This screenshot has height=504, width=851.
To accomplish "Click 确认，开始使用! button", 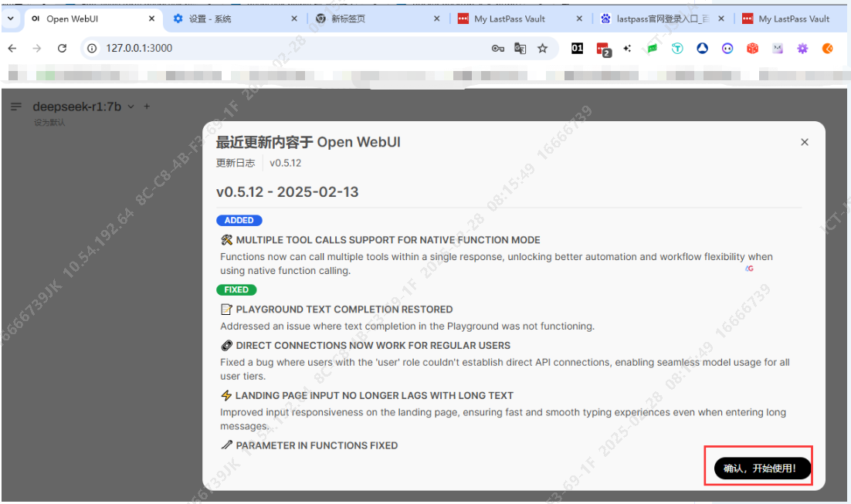I will click(x=762, y=468).
